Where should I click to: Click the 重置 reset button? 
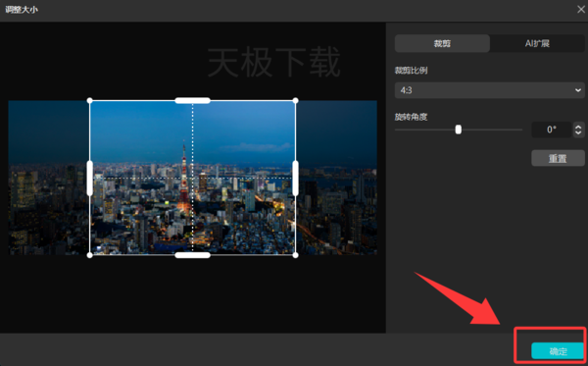tap(558, 158)
